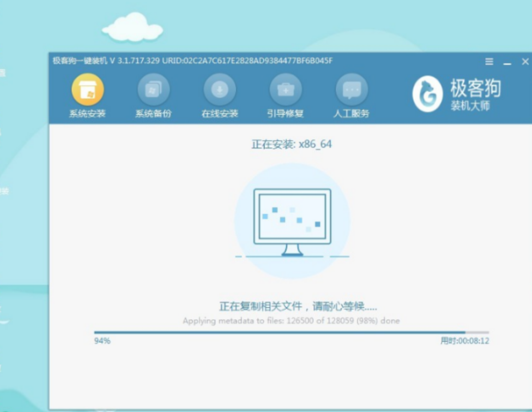Open the 在线安装 download icon

pos(220,89)
